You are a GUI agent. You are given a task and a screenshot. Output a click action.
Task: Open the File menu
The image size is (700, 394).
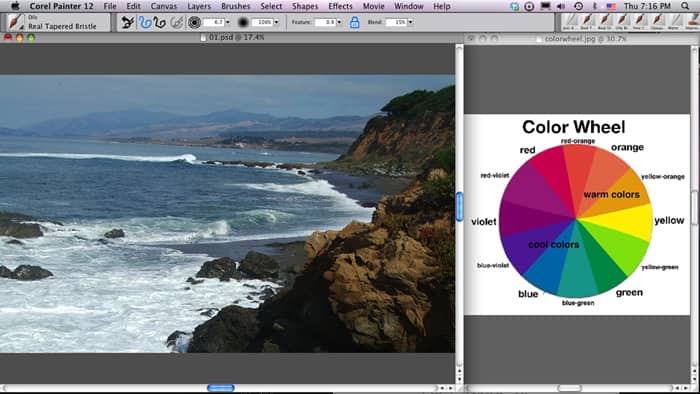[x=110, y=6]
